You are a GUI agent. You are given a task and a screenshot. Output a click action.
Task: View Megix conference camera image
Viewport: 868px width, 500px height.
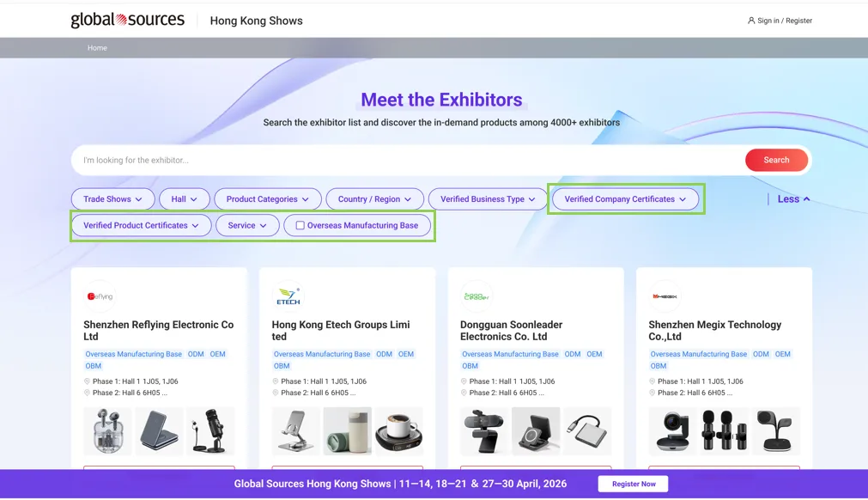tap(672, 430)
